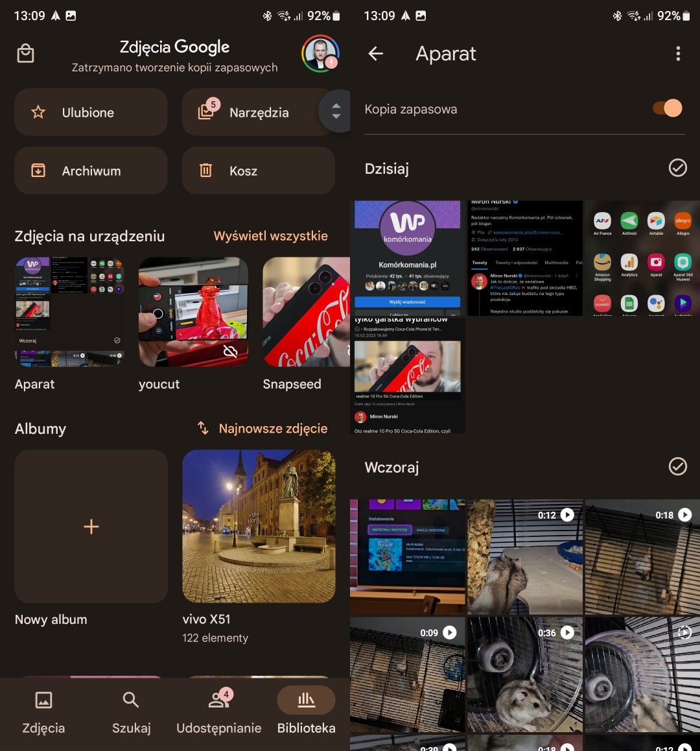Toggle the Kopia zapasowa switch
The image size is (700, 751).
pos(668,108)
